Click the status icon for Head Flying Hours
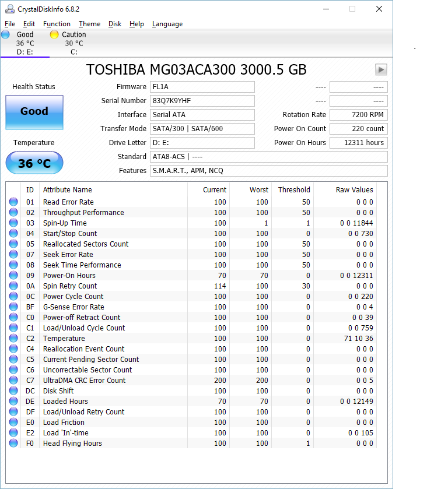The height and width of the screenshot is (489, 448). point(13,443)
